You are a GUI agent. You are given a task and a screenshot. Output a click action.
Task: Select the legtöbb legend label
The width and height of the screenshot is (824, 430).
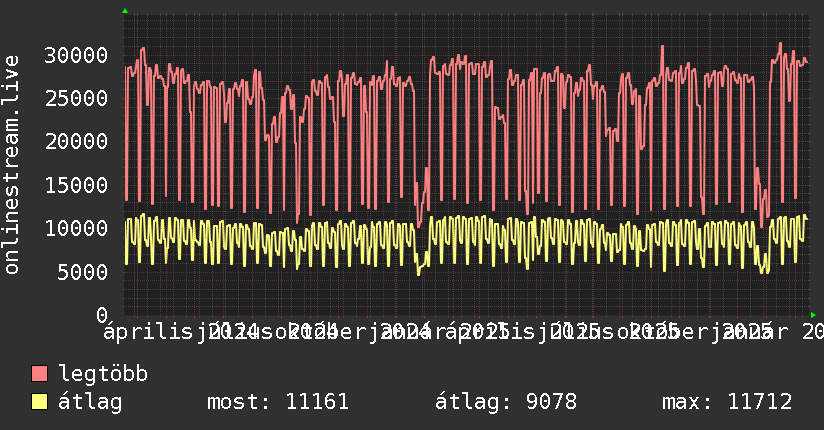(103, 373)
